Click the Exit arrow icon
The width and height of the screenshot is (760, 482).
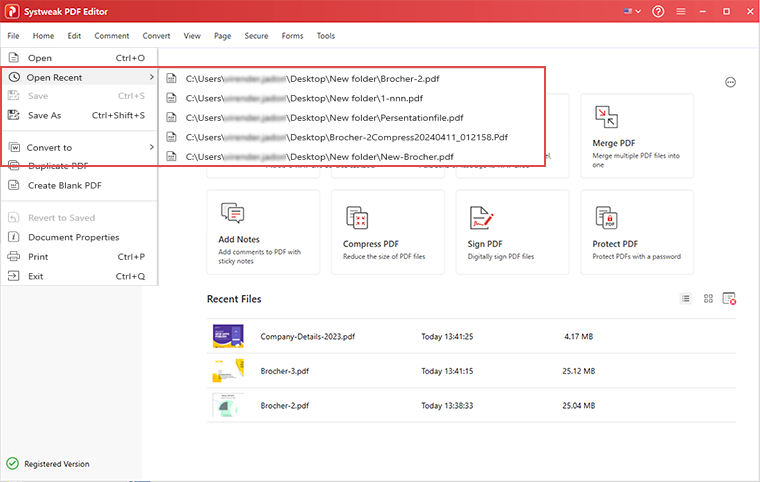[x=14, y=276]
